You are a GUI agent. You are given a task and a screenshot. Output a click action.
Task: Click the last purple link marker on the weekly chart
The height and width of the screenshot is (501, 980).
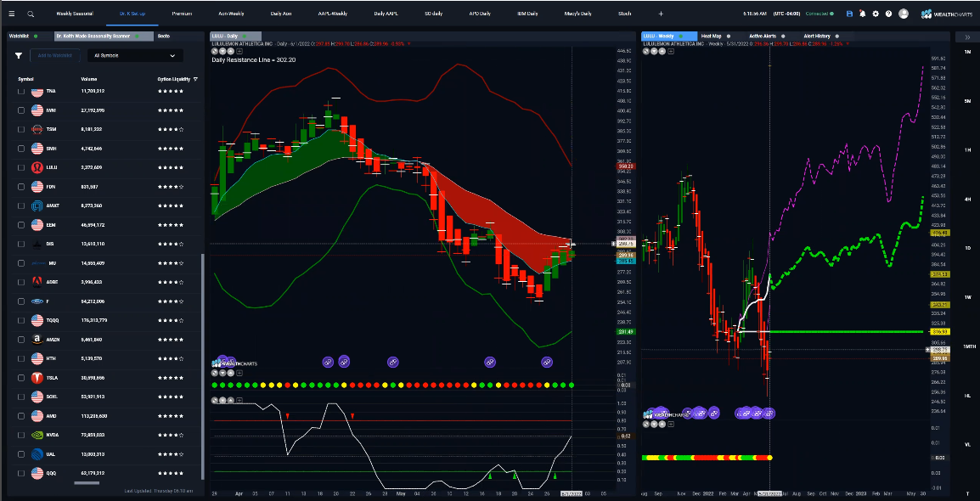769,413
